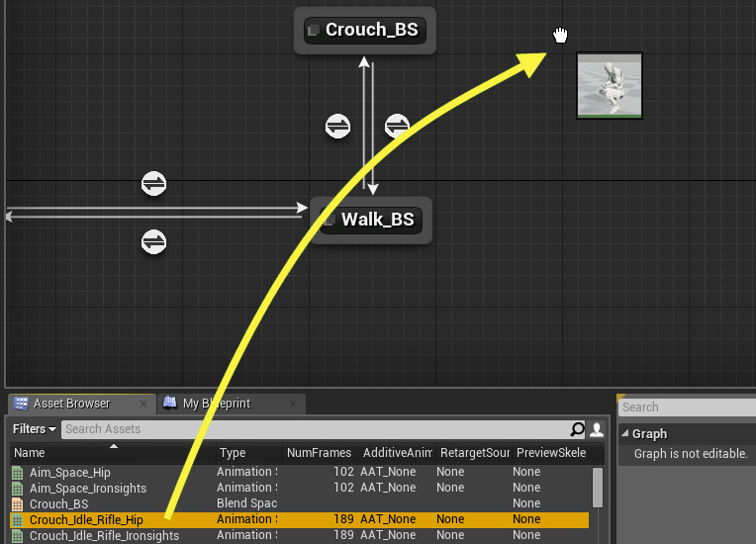
Task: Select the lower transition icon below the left arrows
Action: [x=153, y=241]
